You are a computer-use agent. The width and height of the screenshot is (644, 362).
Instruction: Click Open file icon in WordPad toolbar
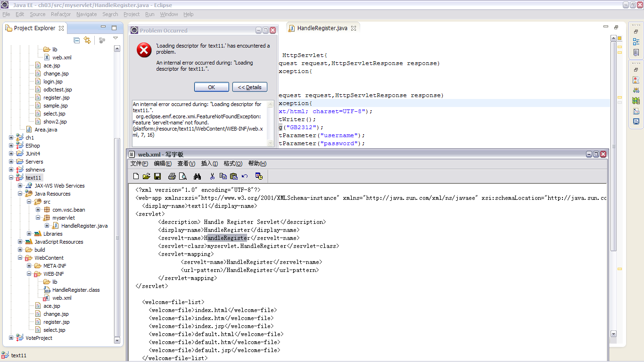pyautogui.click(x=147, y=176)
